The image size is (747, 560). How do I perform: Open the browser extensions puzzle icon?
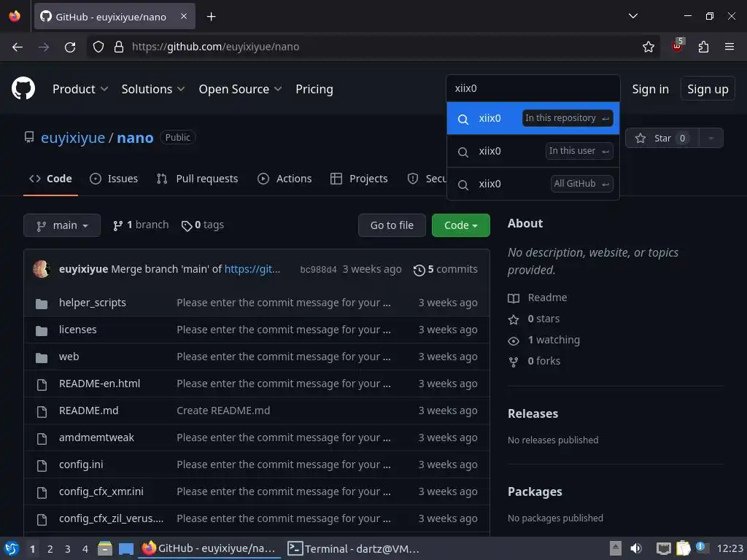(x=703, y=47)
